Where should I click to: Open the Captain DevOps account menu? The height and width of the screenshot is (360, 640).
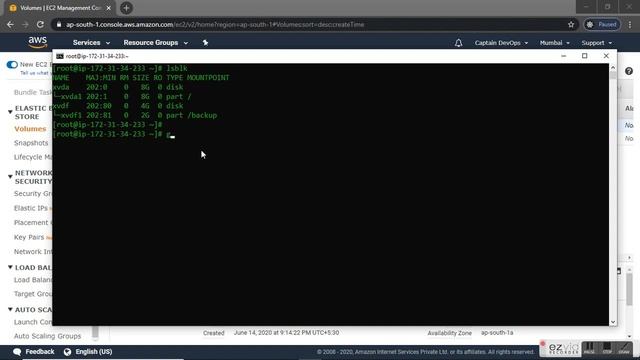click(x=501, y=43)
